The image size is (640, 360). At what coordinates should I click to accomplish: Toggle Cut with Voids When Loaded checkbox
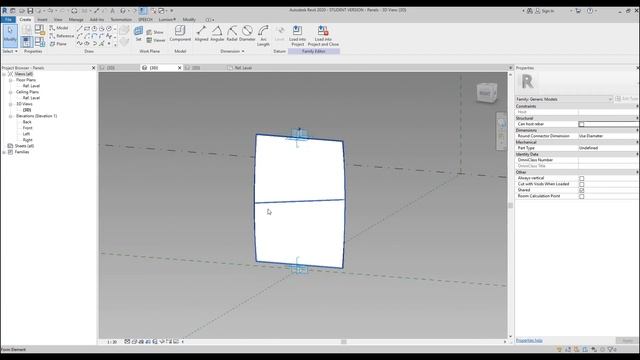click(582, 184)
